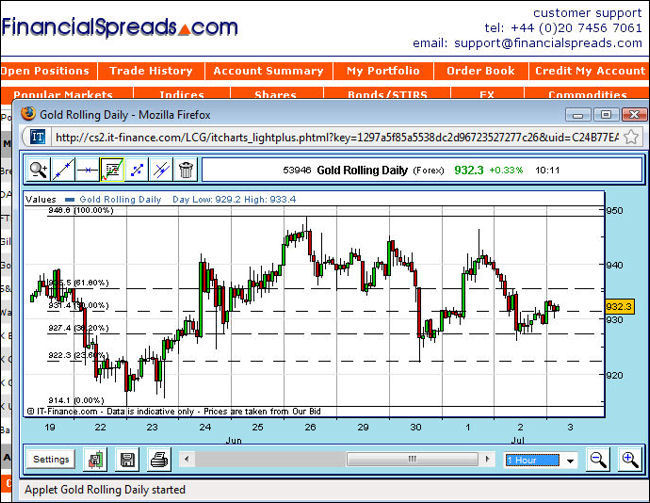Screen dimensions: 650x503
Task: Click the 53946 instrument code
Action: pos(297,170)
